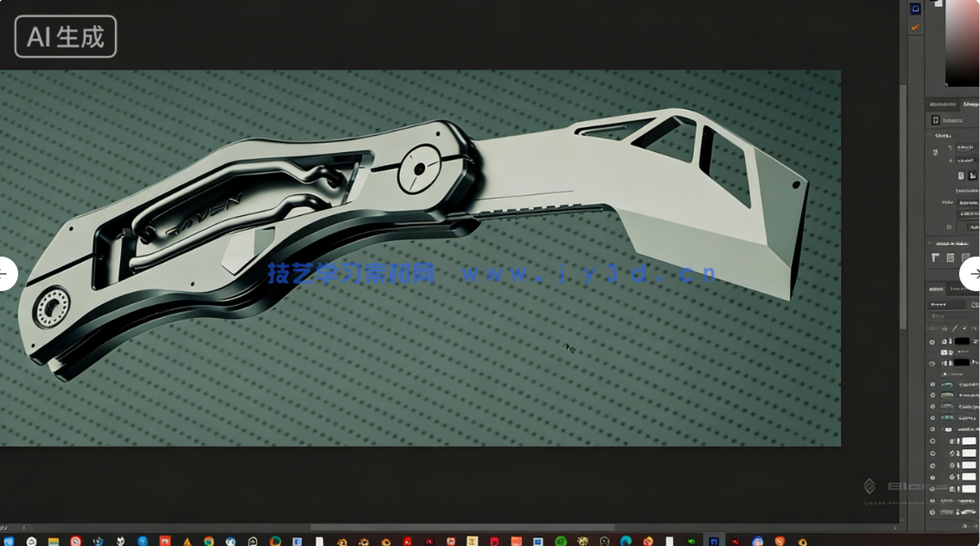Expand a collapsed layer group in the panel
The width and height of the screenshot is (980, 546).
(940, 363)
